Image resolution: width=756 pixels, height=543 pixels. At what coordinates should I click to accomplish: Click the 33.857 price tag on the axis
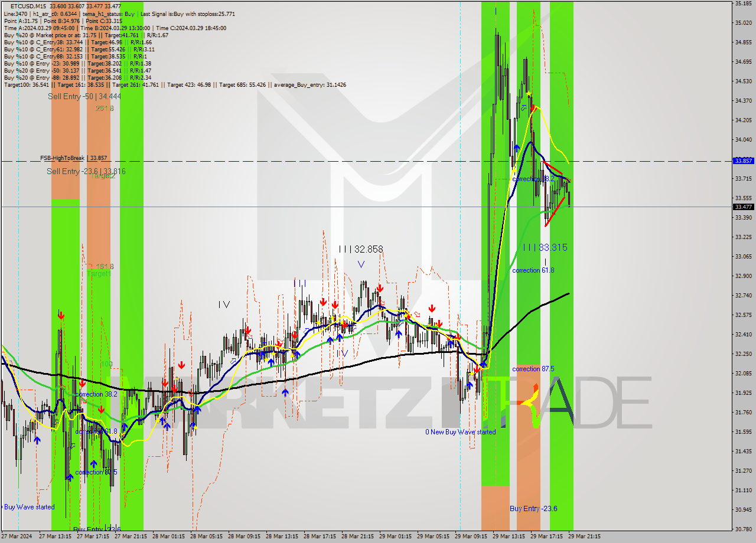click(x=743, y=161)
